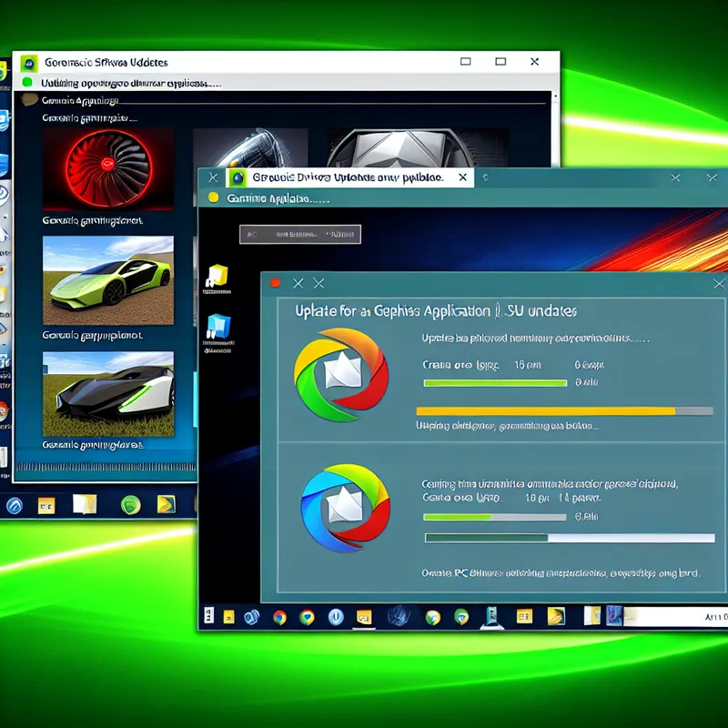The width and height of the screenshot is (728, 728).
Task: Click the blue-green icon on the middle window's tab
Action: (238, 177)
